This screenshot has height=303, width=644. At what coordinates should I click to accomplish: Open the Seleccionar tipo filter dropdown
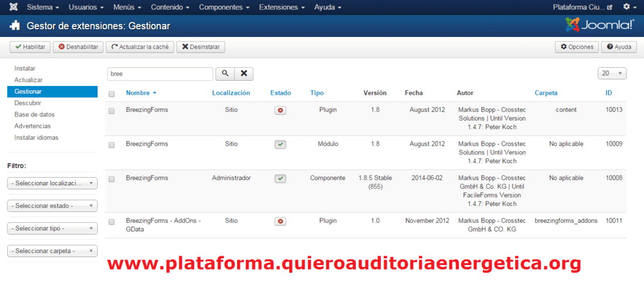(53, 228)
